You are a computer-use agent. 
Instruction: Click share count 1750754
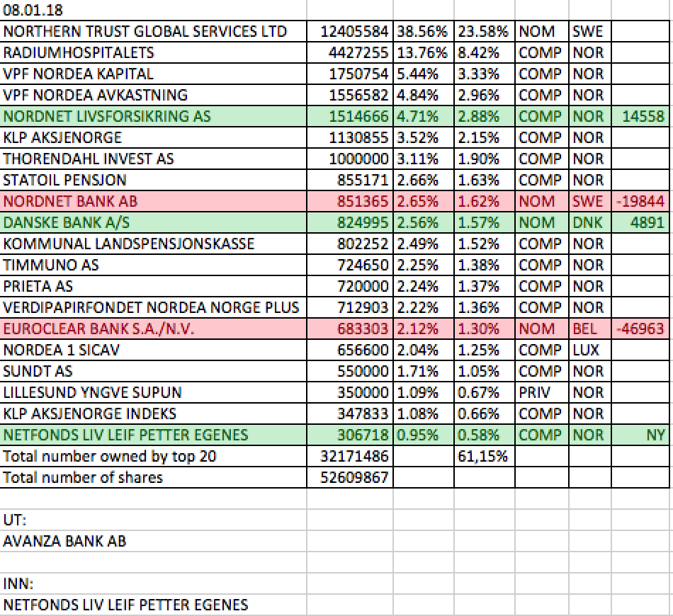coord(350,74)
